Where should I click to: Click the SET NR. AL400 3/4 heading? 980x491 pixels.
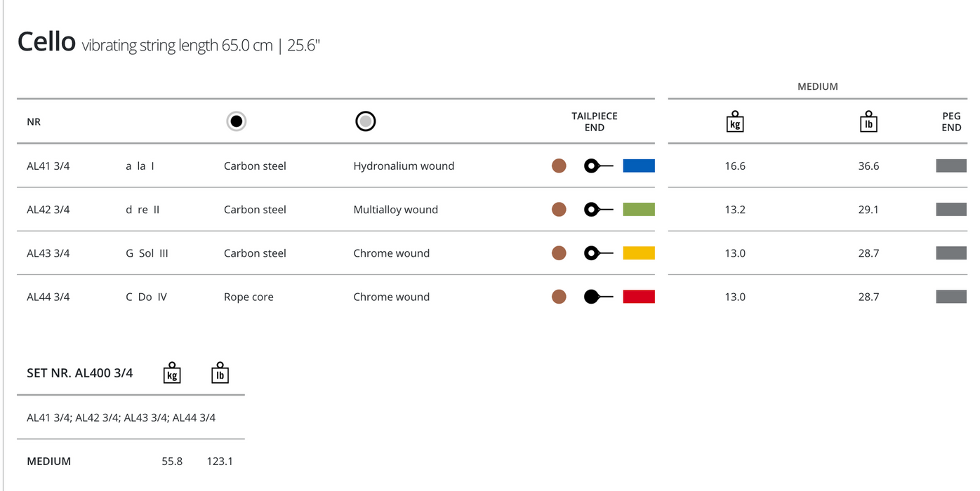(79, 373)
